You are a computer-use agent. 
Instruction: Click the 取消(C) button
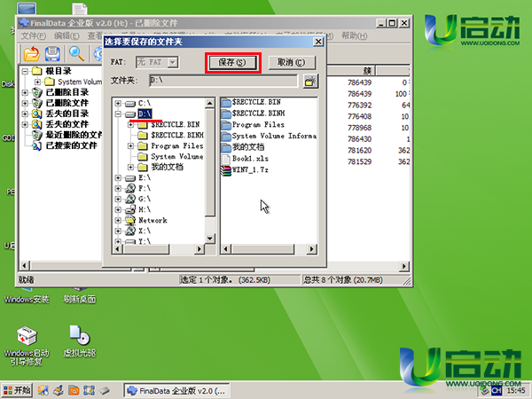pos(292,62)
